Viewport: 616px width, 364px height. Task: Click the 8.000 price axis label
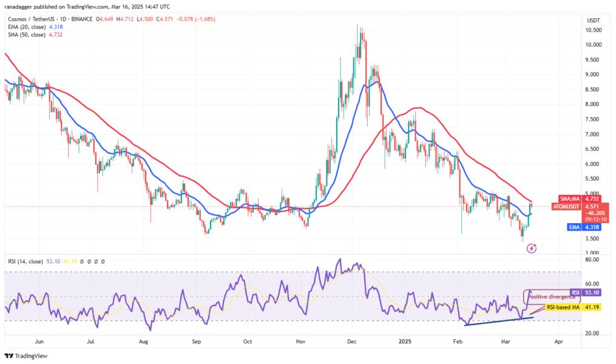pyautogui.click(x=593, y=104)
